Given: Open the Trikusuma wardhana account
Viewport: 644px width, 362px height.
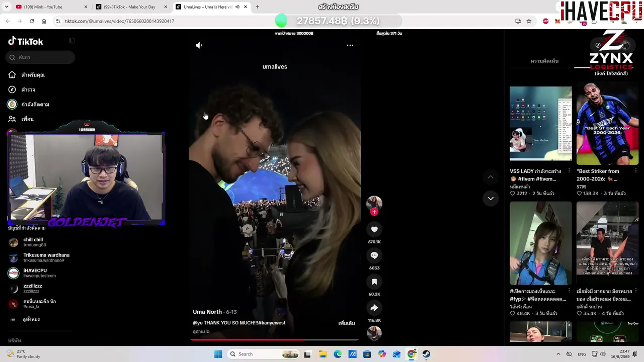Looking at the screenshot, I should click(x=39, y=257).
